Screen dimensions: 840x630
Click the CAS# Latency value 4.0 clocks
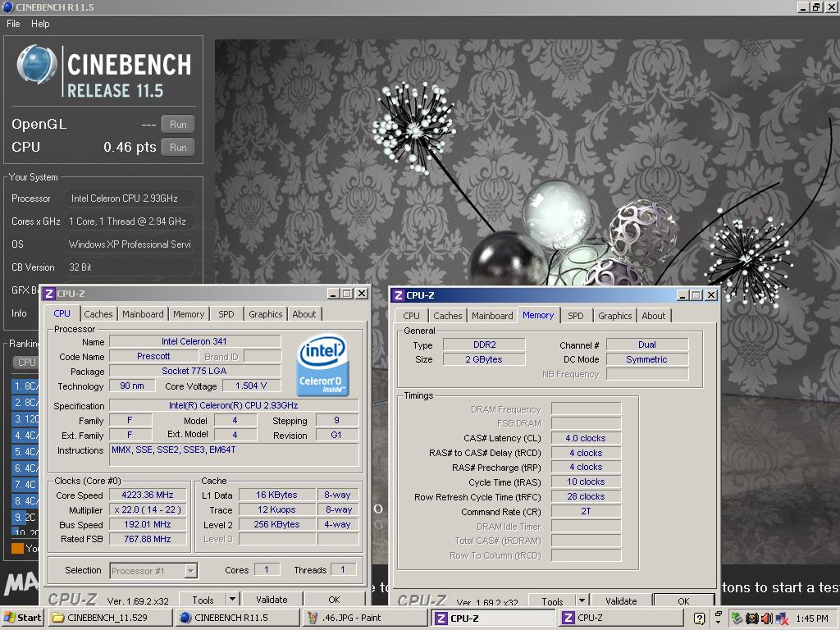coord(586,438)
